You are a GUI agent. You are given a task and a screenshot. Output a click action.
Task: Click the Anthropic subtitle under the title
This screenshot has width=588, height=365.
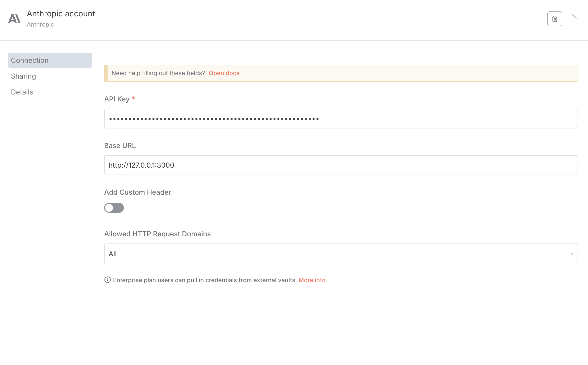40,25
